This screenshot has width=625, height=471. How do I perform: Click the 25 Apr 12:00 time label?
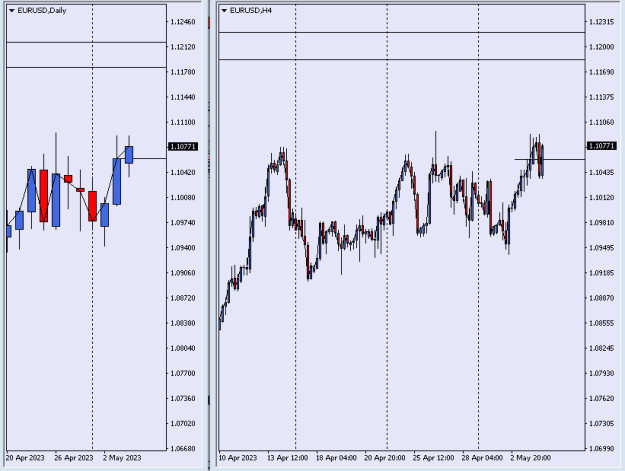point(433,458)
